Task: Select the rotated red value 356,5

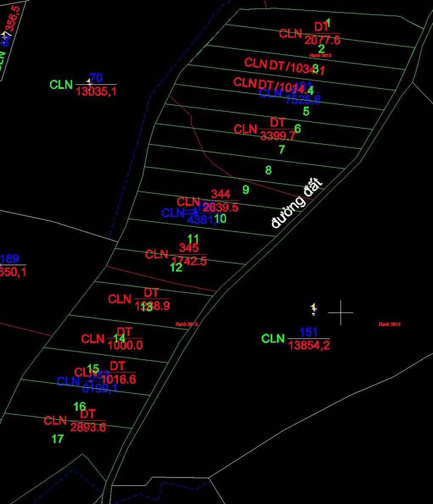Action: coord(13,18)
